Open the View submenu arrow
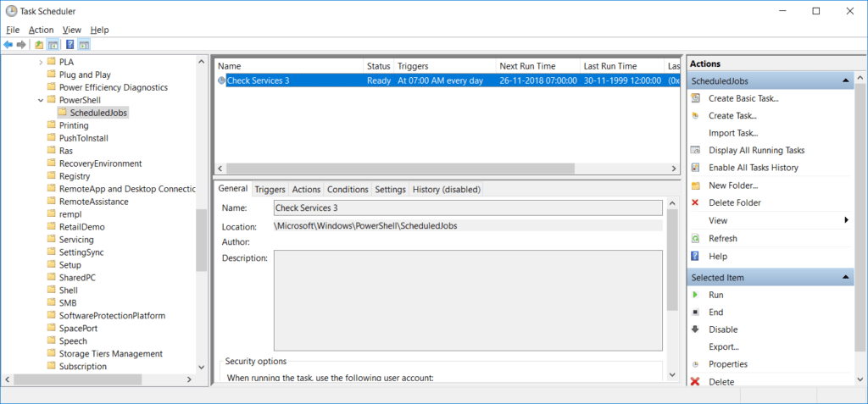The image size is (868, 404). click(847, 220)
